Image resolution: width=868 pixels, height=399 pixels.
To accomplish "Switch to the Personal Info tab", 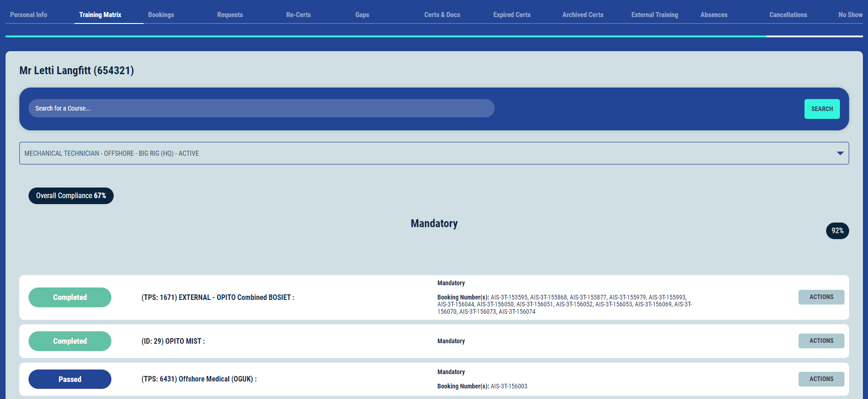I will 29,15.
